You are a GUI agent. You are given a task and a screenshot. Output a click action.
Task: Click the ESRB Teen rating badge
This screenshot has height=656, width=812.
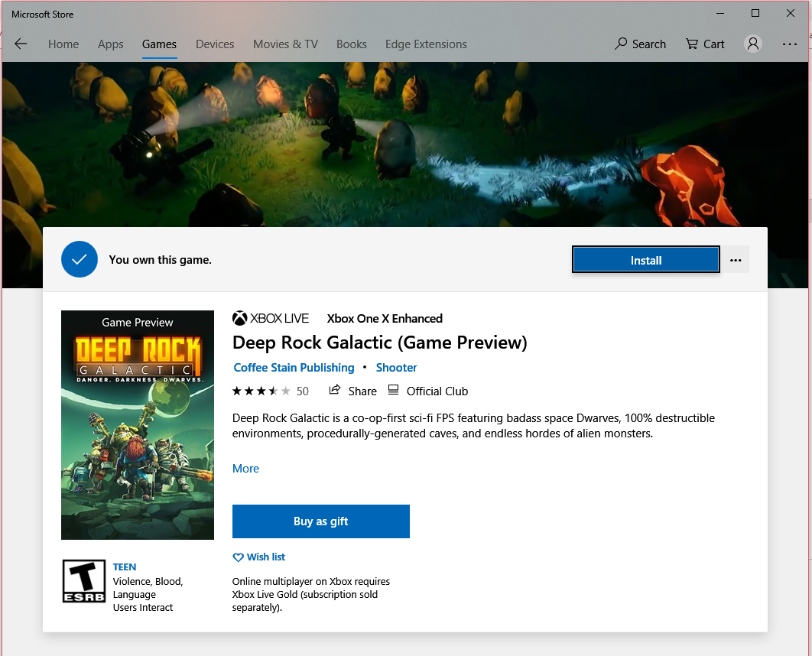[x=84, y=581]
